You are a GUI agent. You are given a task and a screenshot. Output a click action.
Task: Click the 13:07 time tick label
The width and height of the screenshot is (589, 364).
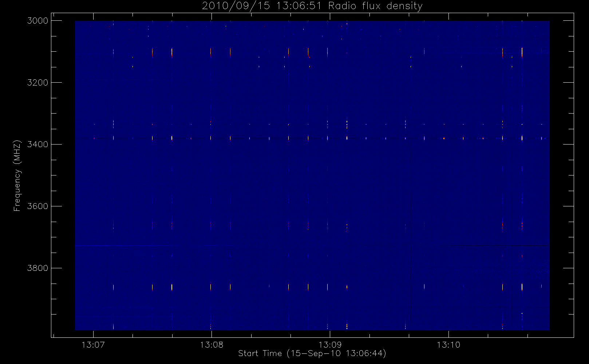point(93,345)
